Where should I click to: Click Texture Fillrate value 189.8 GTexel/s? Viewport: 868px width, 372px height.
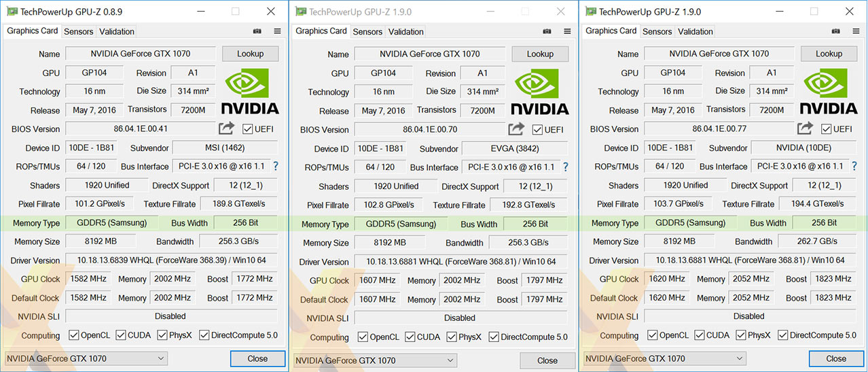coord(239,203)
